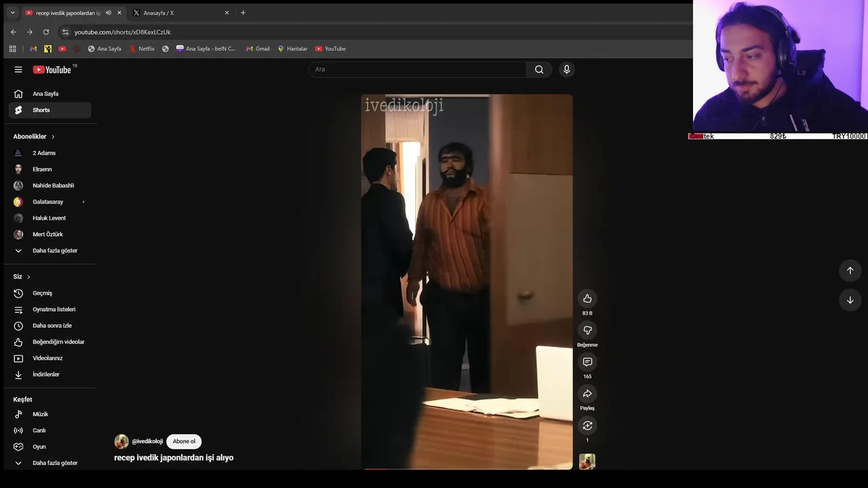Screen dimensions: 868x488
Task: Mute the tab's audio speaker icon
Action: click(x=108, y=13)
